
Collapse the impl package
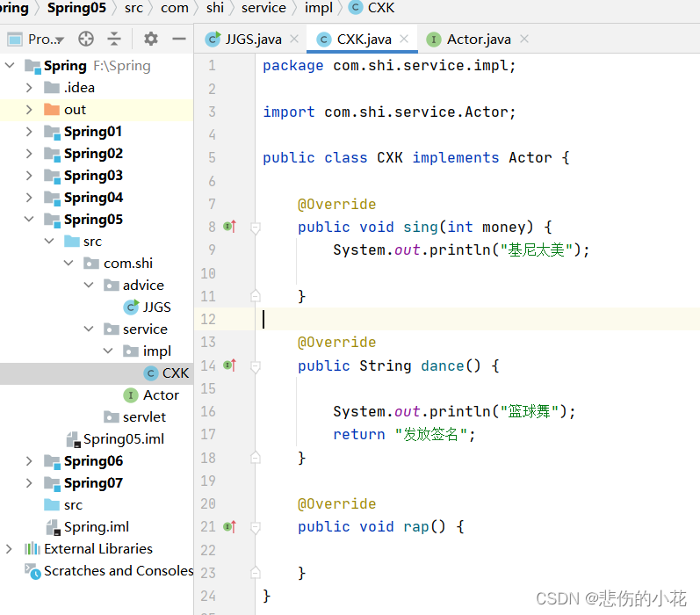[x=108, y=351]
